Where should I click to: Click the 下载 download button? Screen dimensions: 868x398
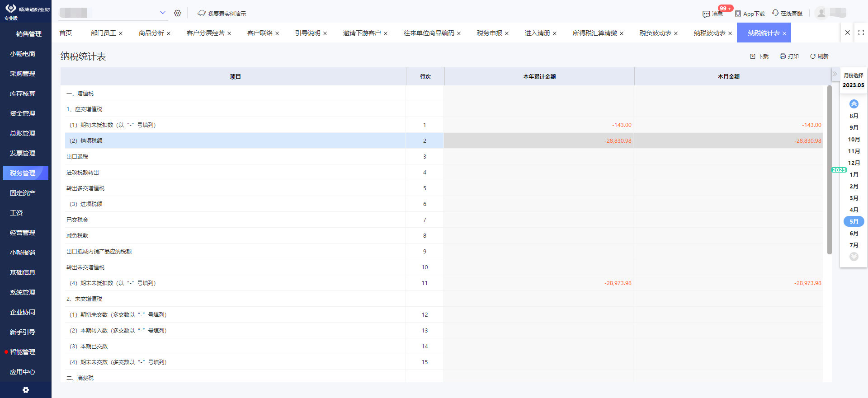759,56
